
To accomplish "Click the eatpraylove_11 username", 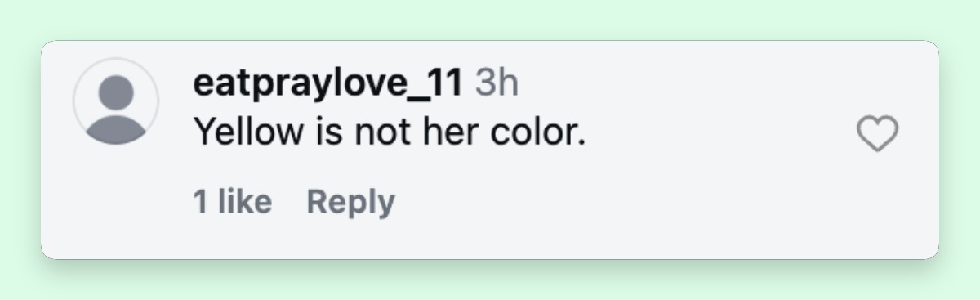I will (x=328, y=83).
